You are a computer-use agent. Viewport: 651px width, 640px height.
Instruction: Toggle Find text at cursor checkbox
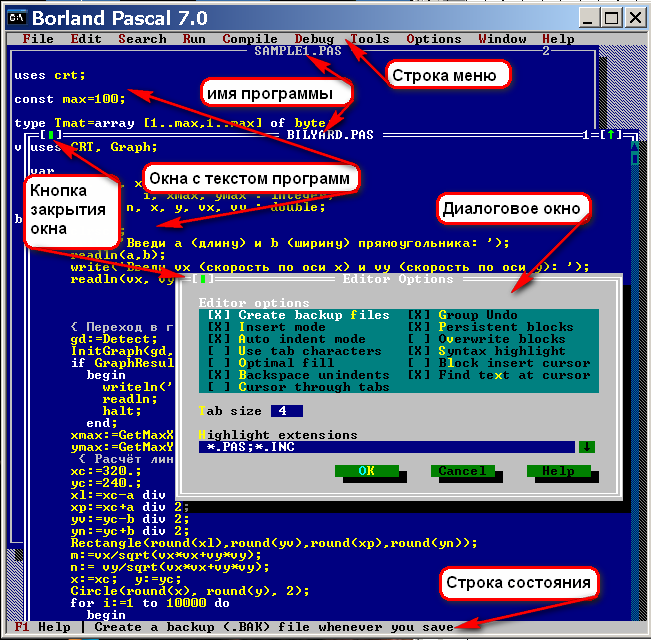(499, 375)
